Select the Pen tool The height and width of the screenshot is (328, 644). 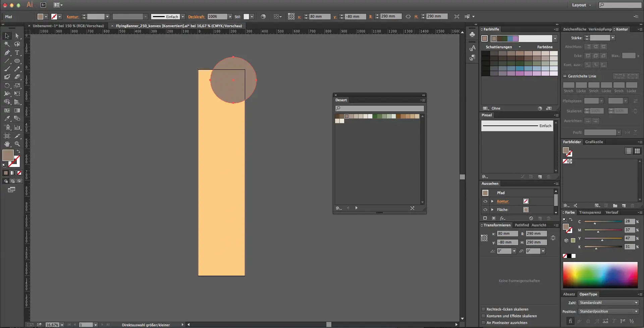pyautogui.click(x=7, y=53)
